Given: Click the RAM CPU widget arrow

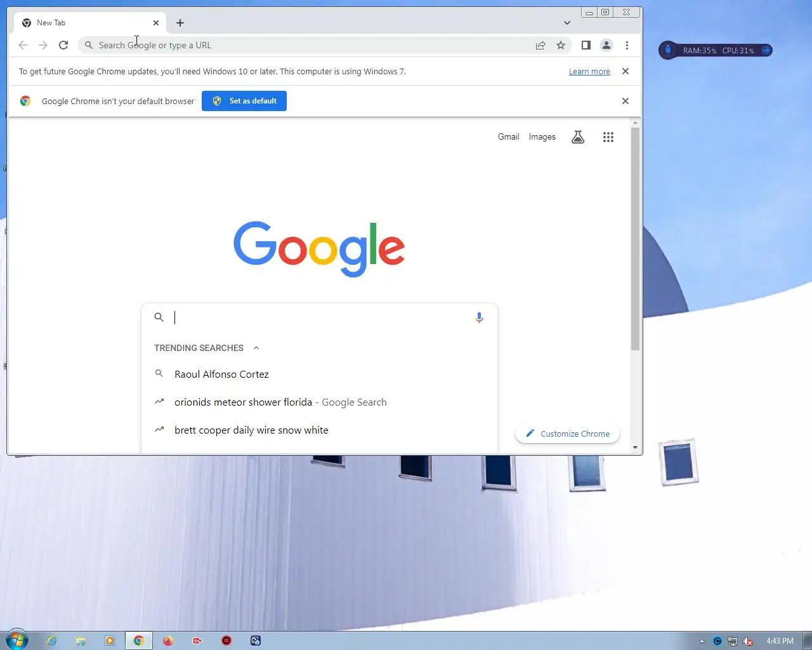Looking at the screenshot, I should (766, 50).
